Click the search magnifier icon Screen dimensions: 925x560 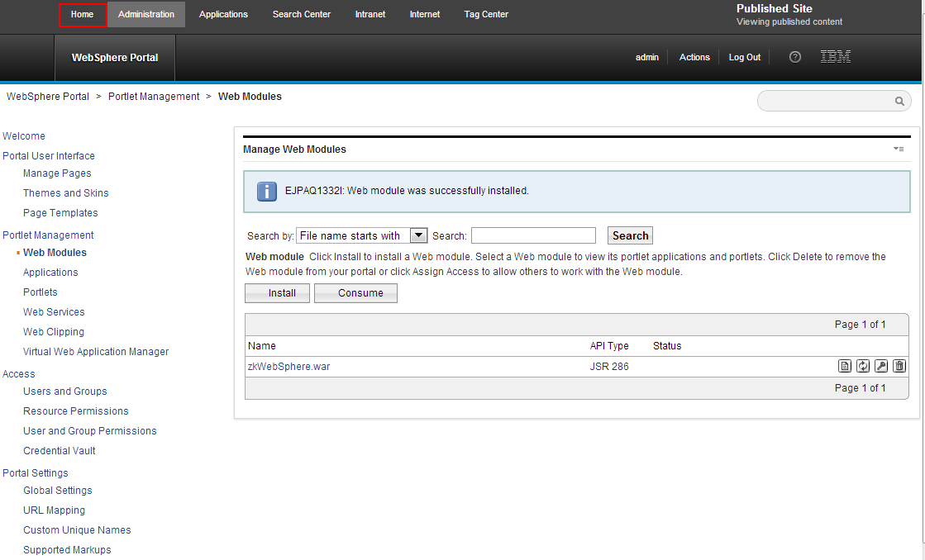click(899, 102)
